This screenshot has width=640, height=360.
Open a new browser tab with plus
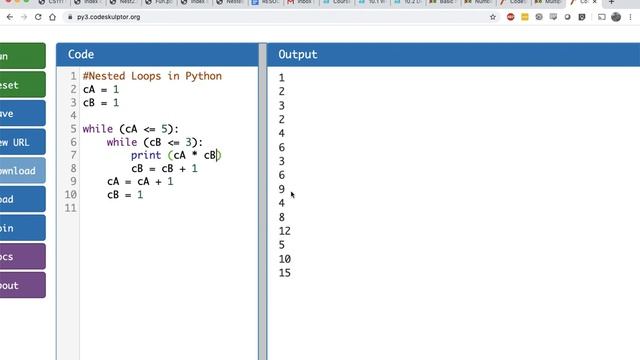611,2
